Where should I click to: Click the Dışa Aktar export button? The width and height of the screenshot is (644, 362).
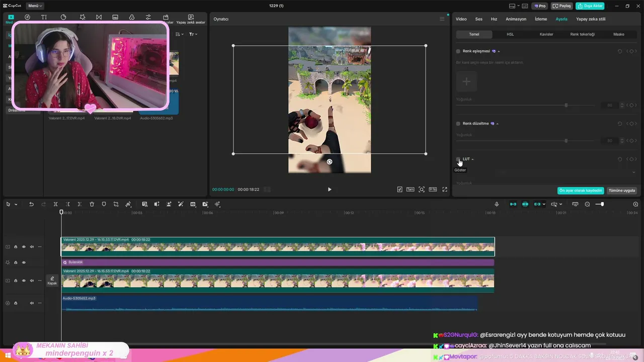pyautogui.click(x=590, y=6)
